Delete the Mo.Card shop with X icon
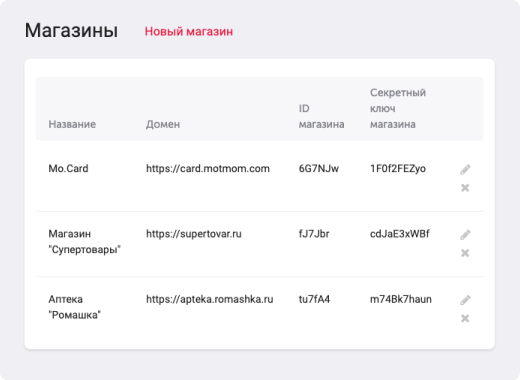This screenshot has width=520, height=380. click(x=465, y=188)
